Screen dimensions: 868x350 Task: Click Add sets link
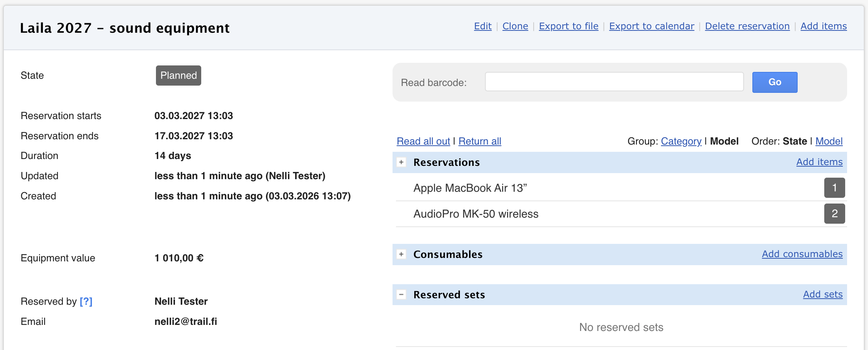tap(822, 294)
